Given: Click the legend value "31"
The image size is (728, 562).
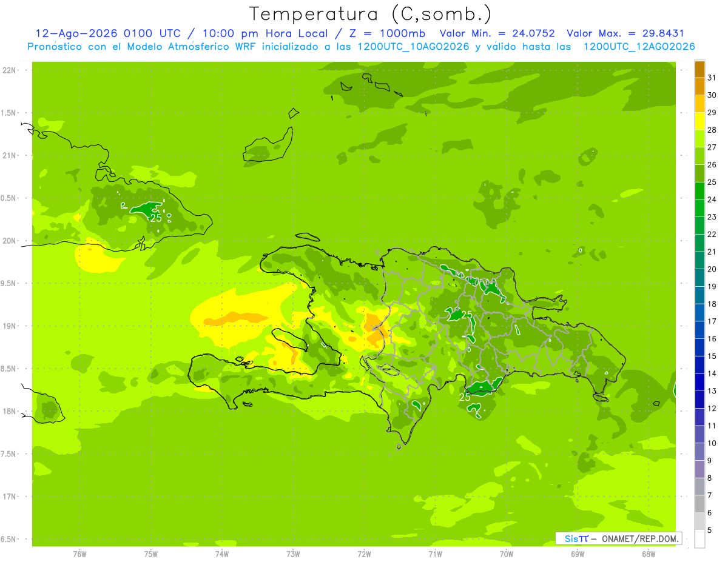Looking at the screenshot, I should coord(712,78).
